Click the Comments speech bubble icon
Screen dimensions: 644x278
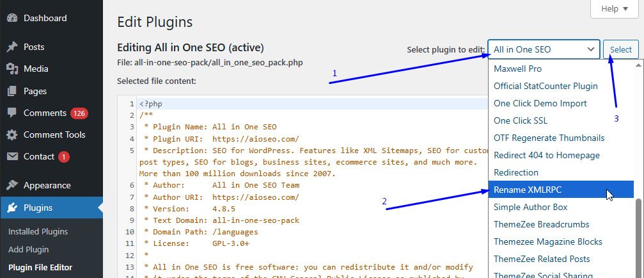[12, 113]
